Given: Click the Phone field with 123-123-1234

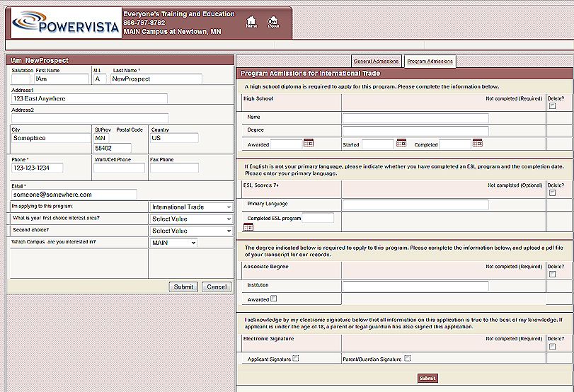Looking at the screenshot, I should 38,168.
